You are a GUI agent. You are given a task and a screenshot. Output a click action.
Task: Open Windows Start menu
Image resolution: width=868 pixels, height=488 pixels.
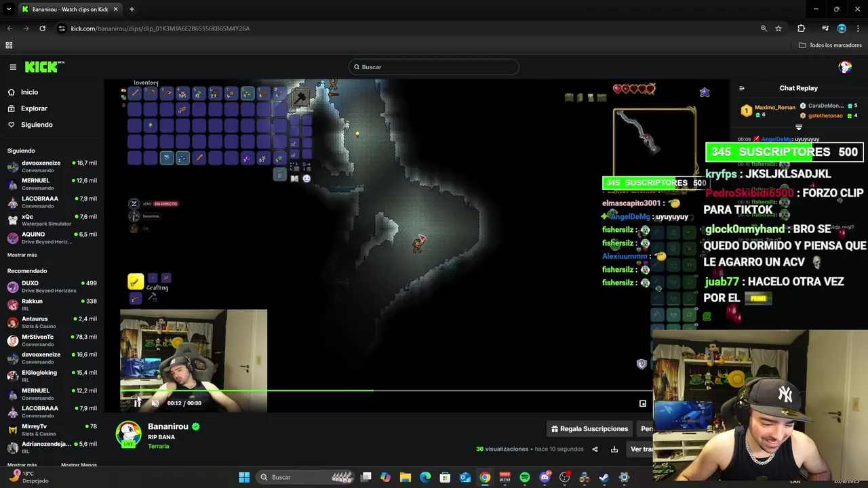[x=244, y=477]
